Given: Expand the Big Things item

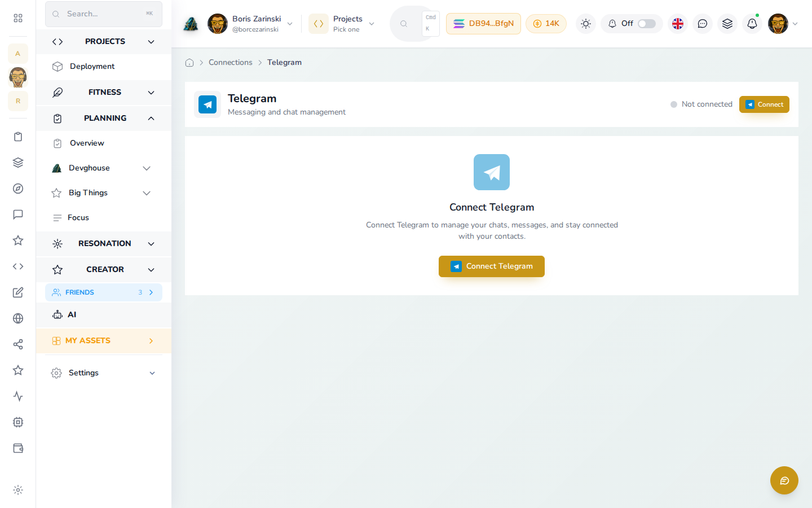Looking at the screenshot, I should 104,193.
